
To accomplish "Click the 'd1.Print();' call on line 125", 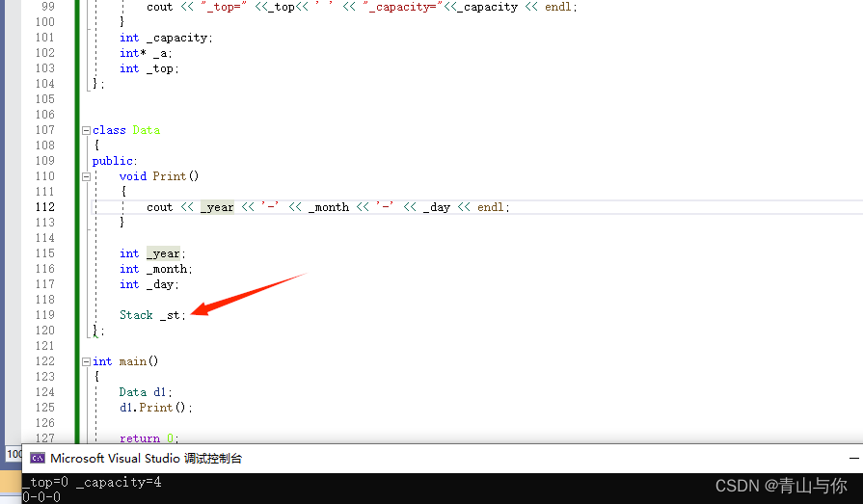I will 156,408.
